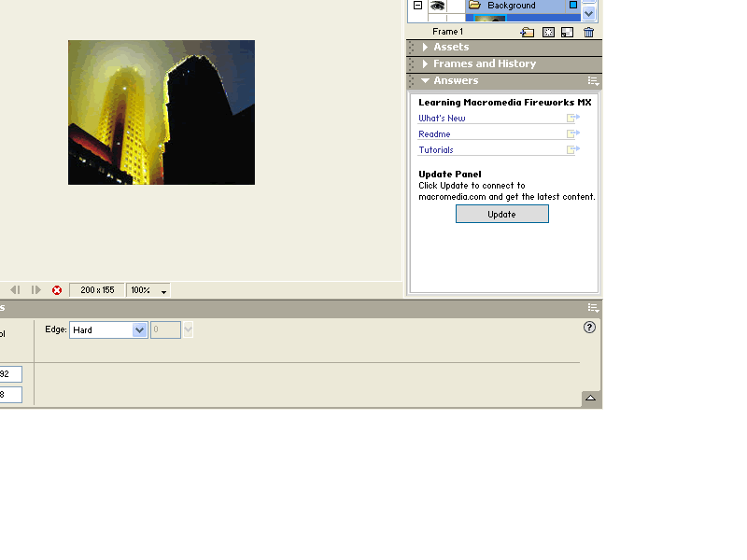Open the Property inspector options menu
This screenshot has width=747, height=560.
click(593, 308)
